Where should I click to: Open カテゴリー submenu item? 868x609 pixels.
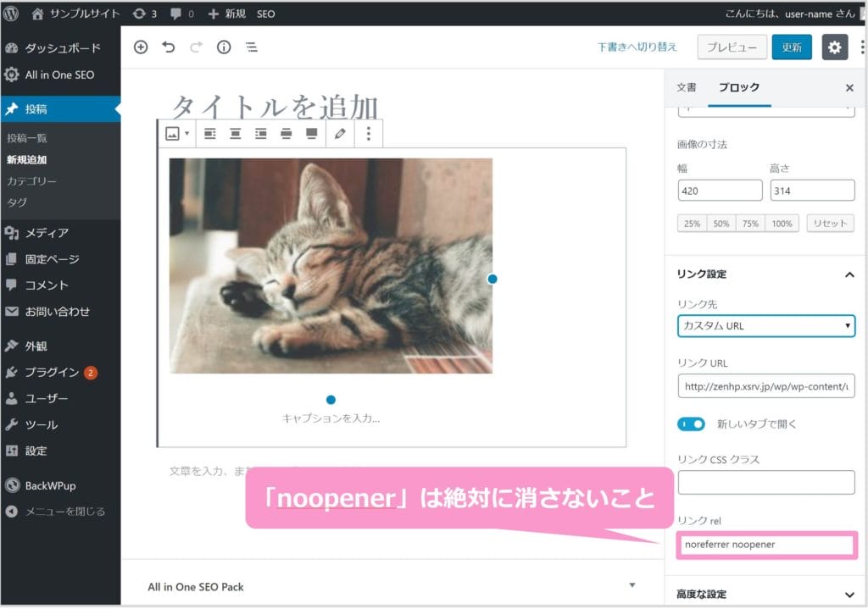pyautogui.click(x=31, y=181)
